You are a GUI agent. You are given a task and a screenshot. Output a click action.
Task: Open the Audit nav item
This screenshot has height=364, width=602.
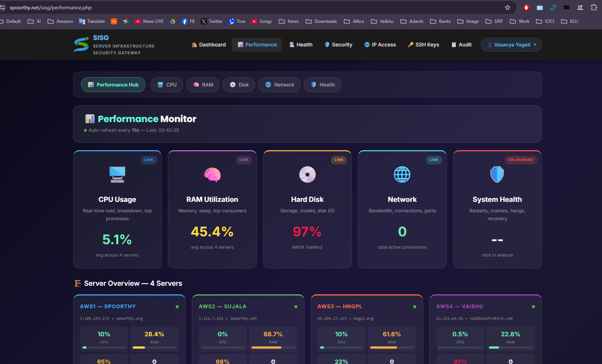(461, 45)
